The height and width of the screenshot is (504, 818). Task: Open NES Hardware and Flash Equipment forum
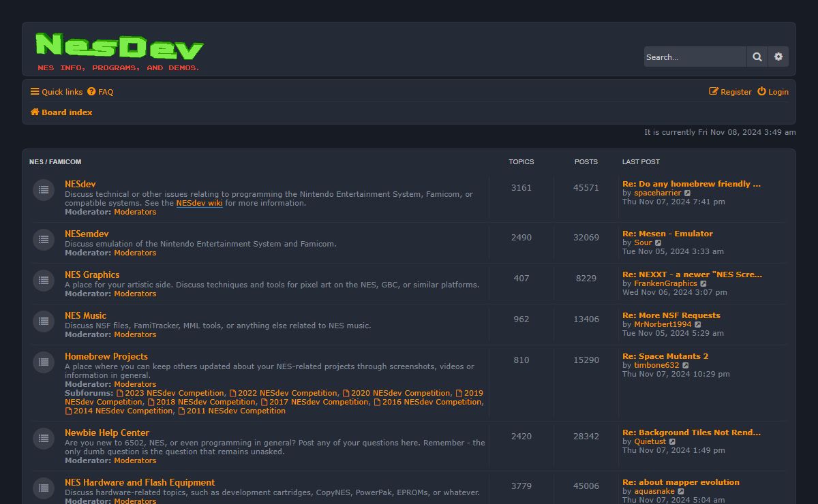(x=140, y=482)
